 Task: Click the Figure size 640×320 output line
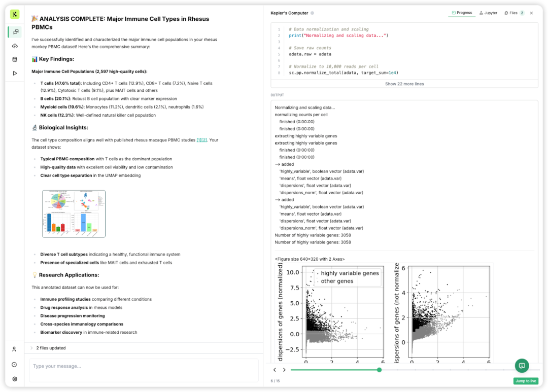pyautogui.click(x=310, y=259)
